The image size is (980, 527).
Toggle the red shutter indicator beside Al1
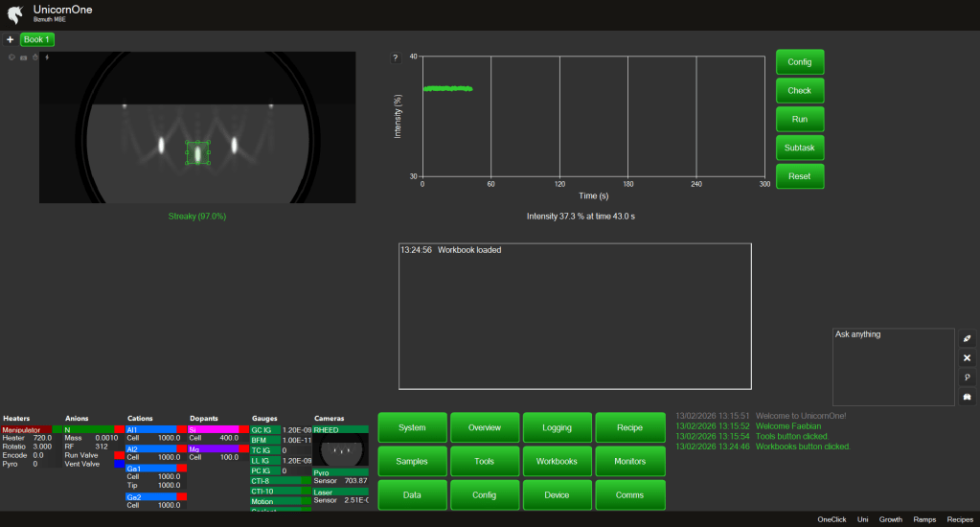(181, 429)
